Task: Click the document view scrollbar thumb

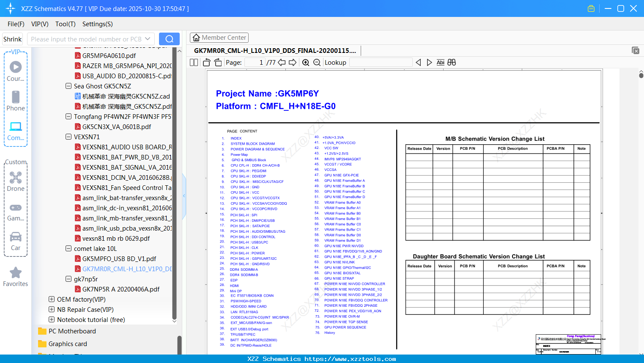Action: click(x=641, y=75)
